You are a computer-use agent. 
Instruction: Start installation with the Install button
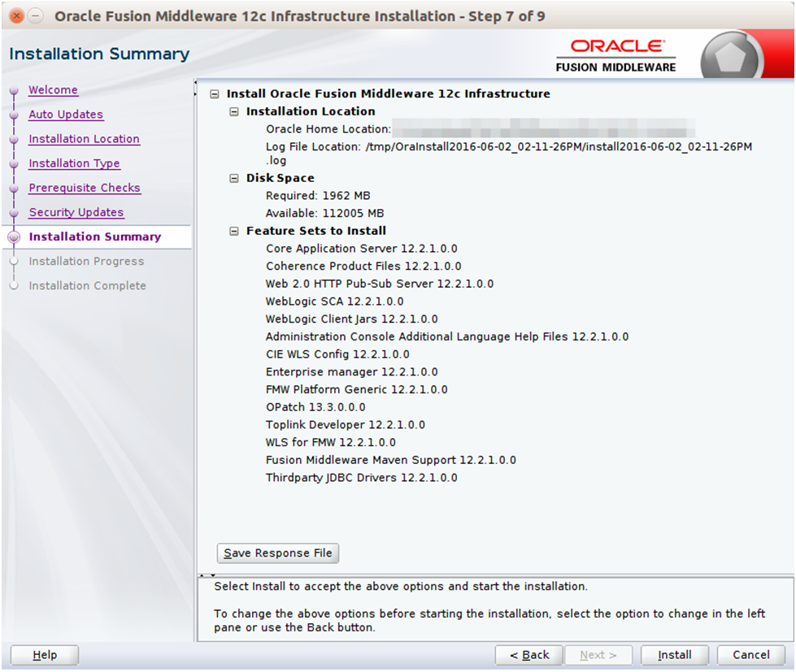click(x=674, y=655)
